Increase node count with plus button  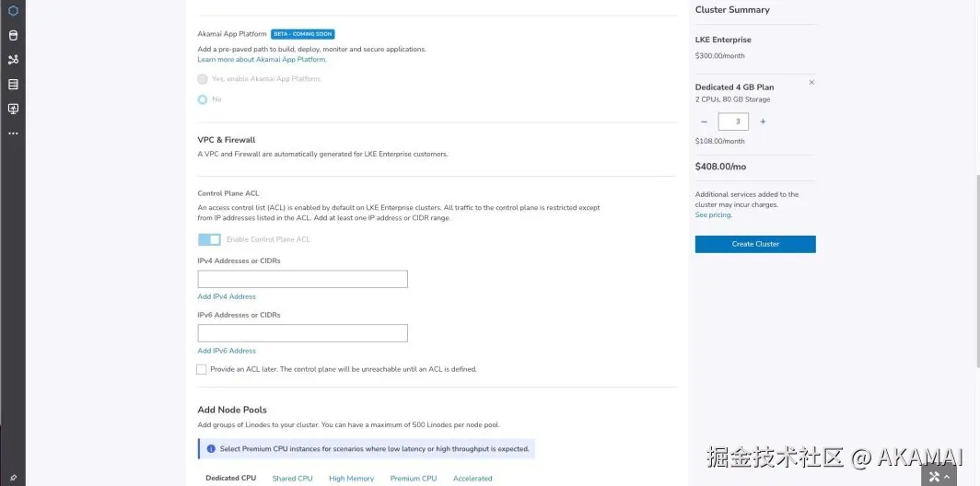pyautogui.click(x=763, y=121)
